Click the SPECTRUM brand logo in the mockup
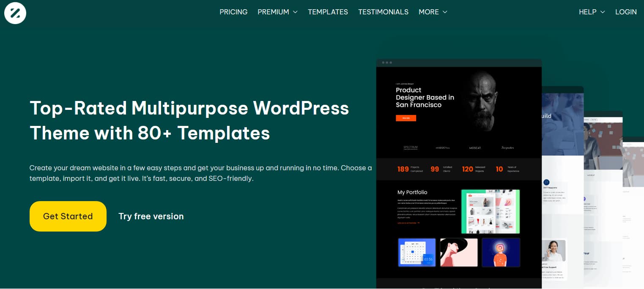 (x=410, y=147)
